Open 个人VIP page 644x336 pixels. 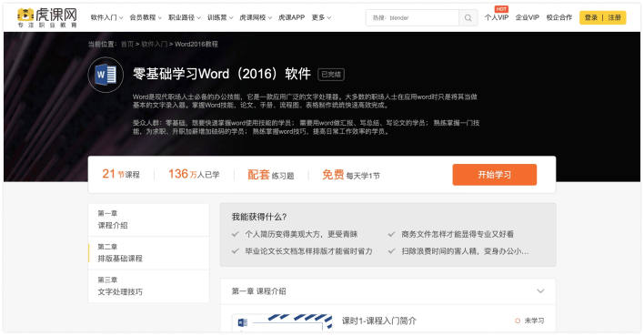[x=496, y=17]
